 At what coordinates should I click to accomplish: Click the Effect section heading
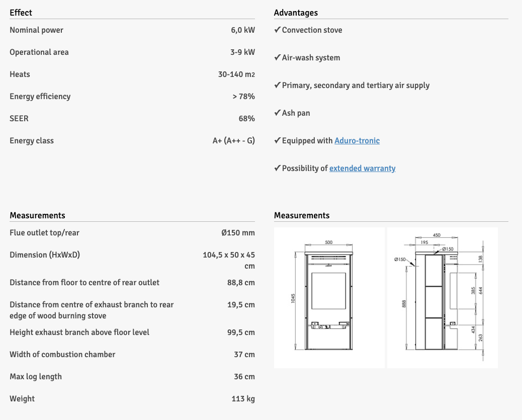pos(21,13)
